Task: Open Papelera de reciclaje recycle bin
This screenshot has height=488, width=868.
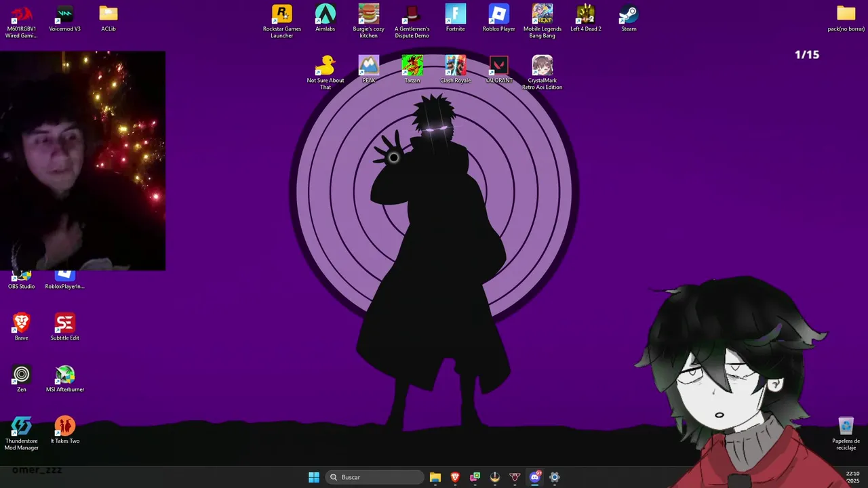Action: coord(846,433)
